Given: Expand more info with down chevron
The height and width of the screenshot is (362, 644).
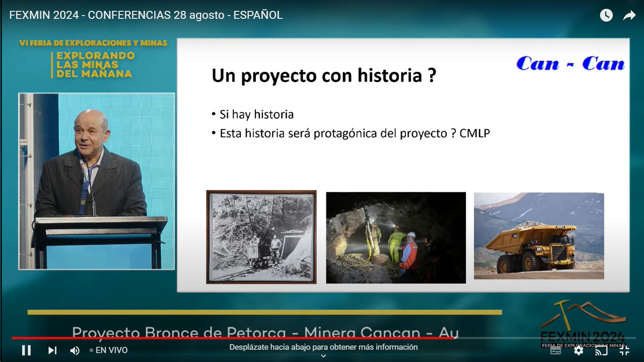Looking at the screenshot, I should [x=323, y=356].
